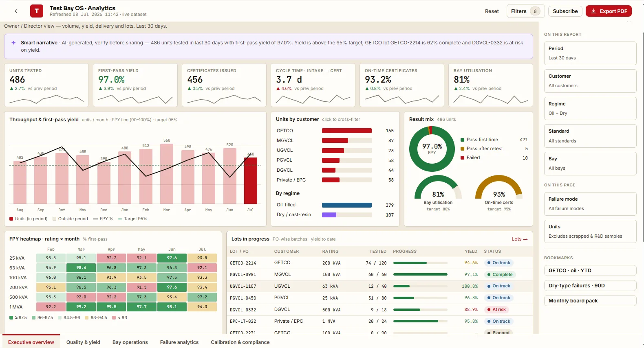644x348 pixels.
Task: Open the Customer filter card
Action: (590, 81)
